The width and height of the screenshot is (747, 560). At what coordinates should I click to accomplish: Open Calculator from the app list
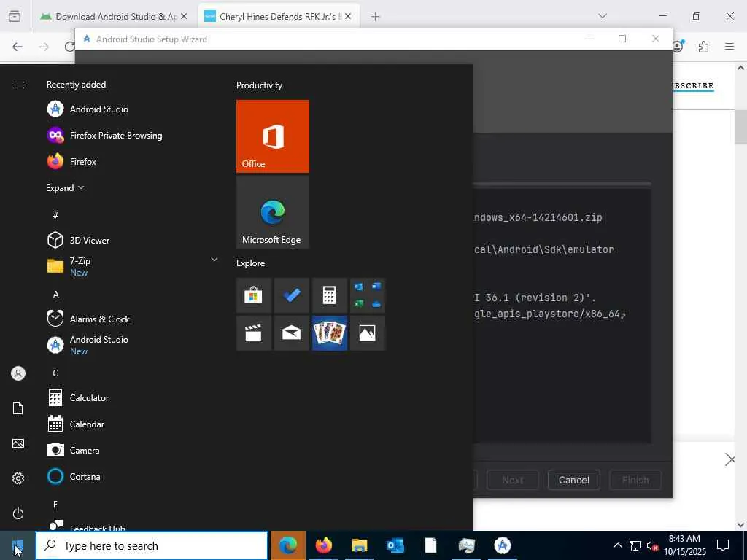pos(131,397)
